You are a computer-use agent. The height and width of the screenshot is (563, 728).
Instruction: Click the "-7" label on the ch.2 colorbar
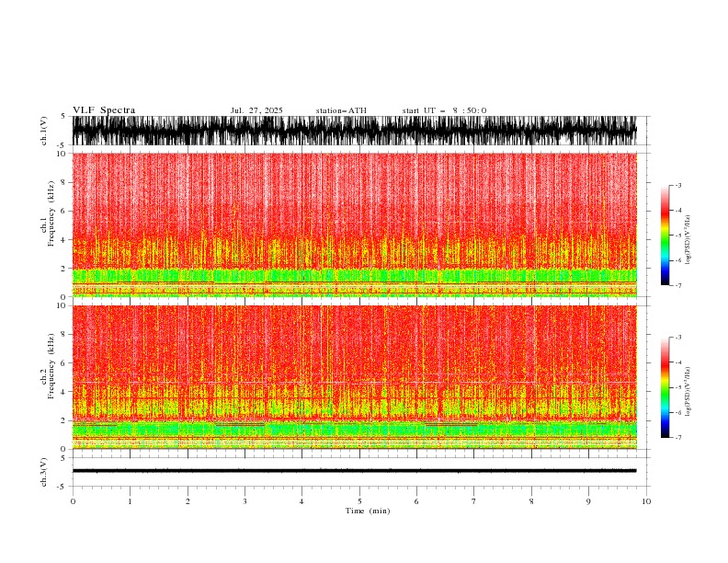677,438
